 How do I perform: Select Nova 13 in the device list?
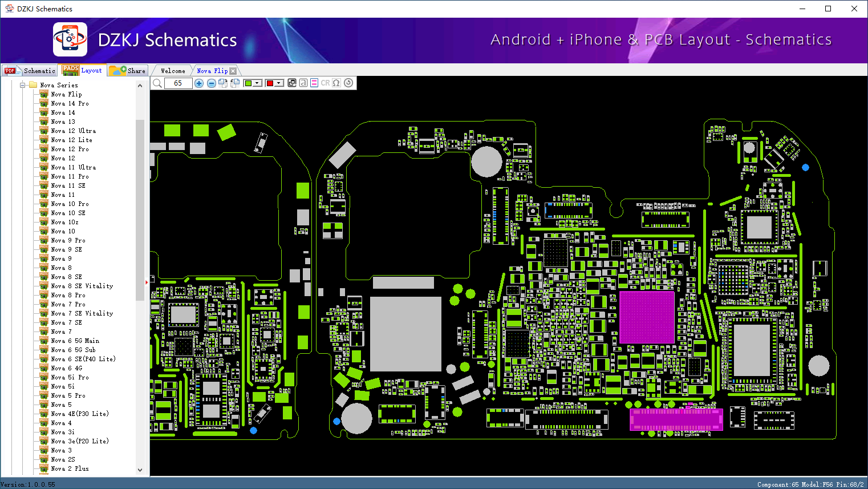coord(63,122)
